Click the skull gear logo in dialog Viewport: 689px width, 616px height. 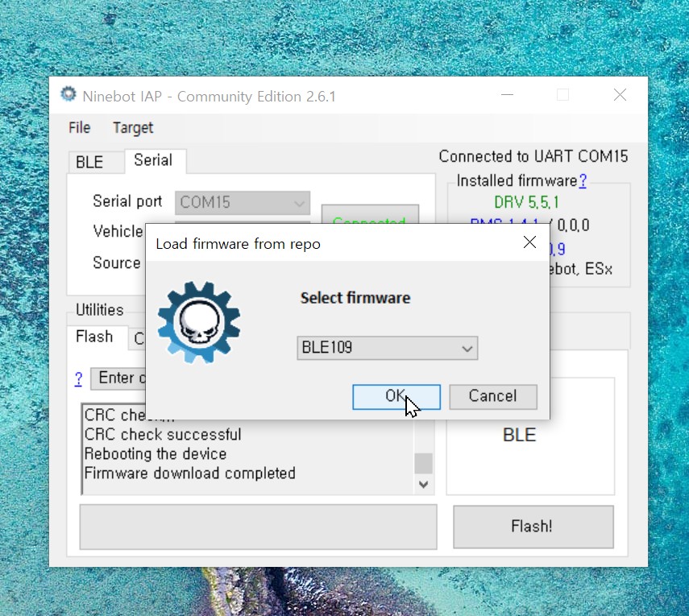(199, 323)
